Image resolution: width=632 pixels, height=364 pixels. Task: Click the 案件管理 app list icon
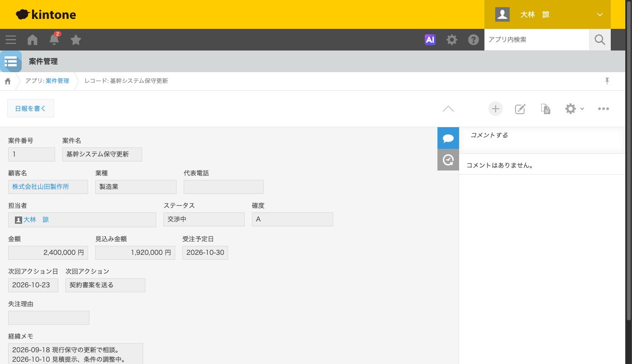pyautogui.click(x=11, y=61)
